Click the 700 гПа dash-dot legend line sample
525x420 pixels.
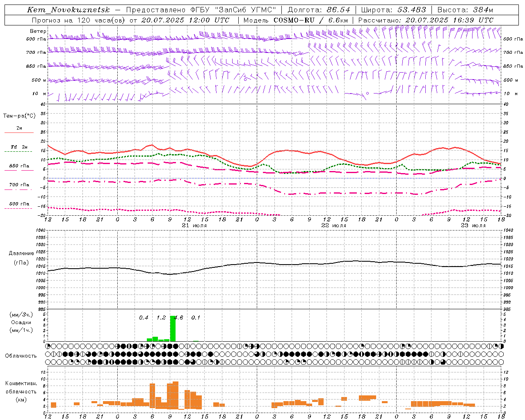coord(18,189)
